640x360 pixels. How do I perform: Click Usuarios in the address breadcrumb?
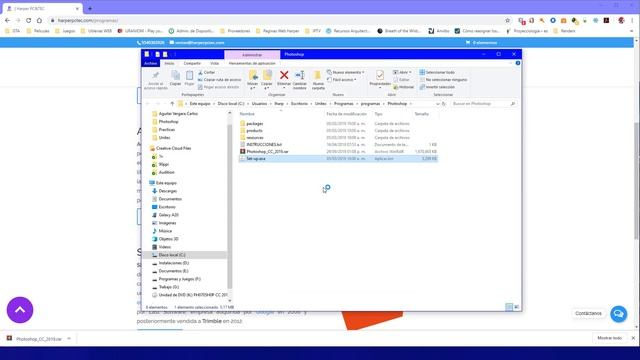pos(259,104)
